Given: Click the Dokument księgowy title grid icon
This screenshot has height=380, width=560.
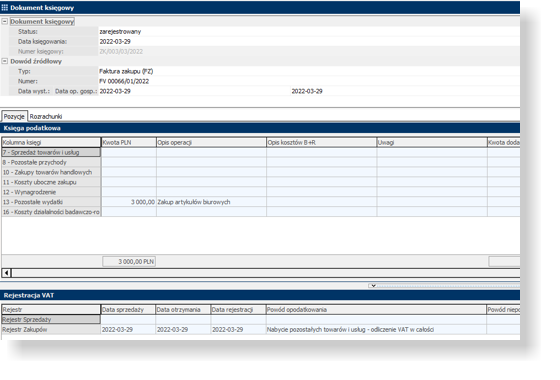Looking at the screenshot, I should tap(5, 8).
